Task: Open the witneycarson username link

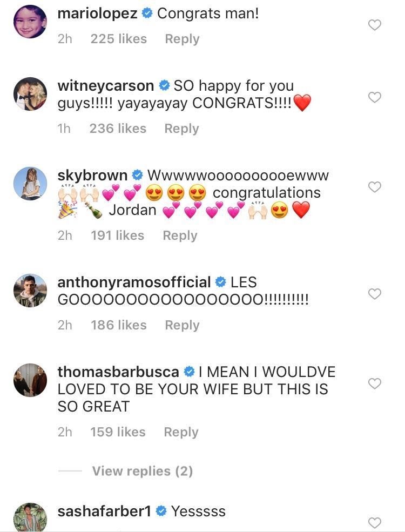Action: click(x=105, y=85)
